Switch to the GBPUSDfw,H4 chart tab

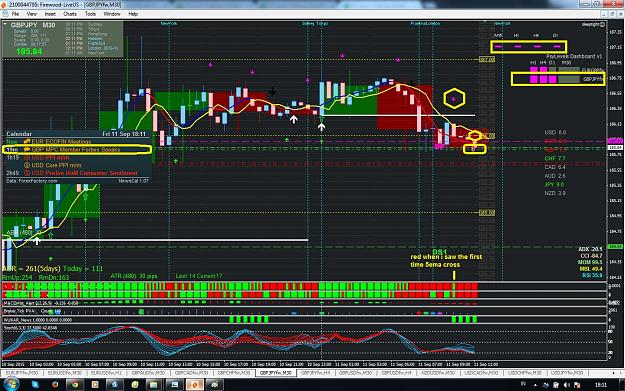click(x=397, y=373)
